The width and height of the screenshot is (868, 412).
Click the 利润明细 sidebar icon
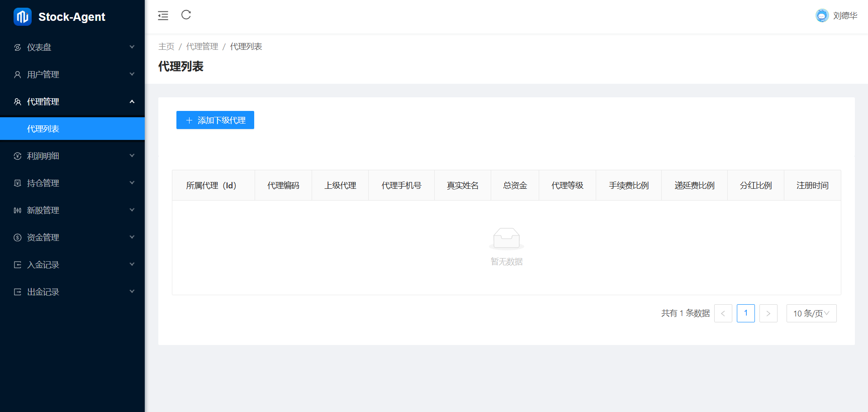pos(18,156)
